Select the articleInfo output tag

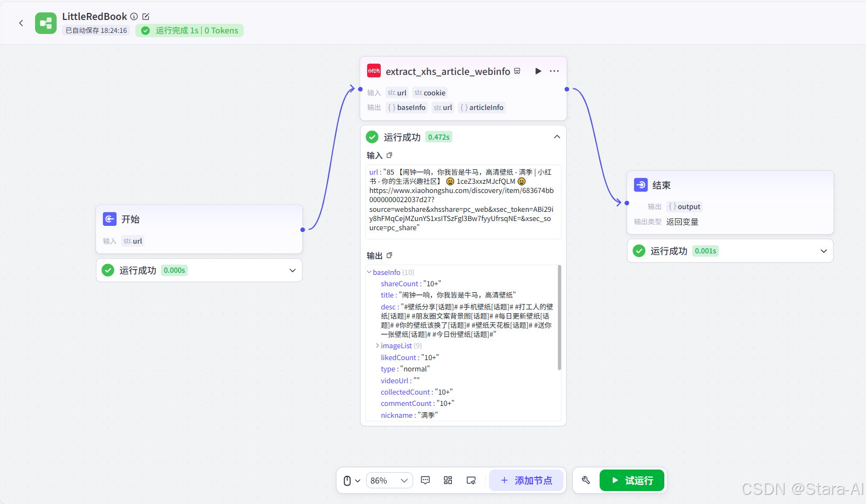482,107
